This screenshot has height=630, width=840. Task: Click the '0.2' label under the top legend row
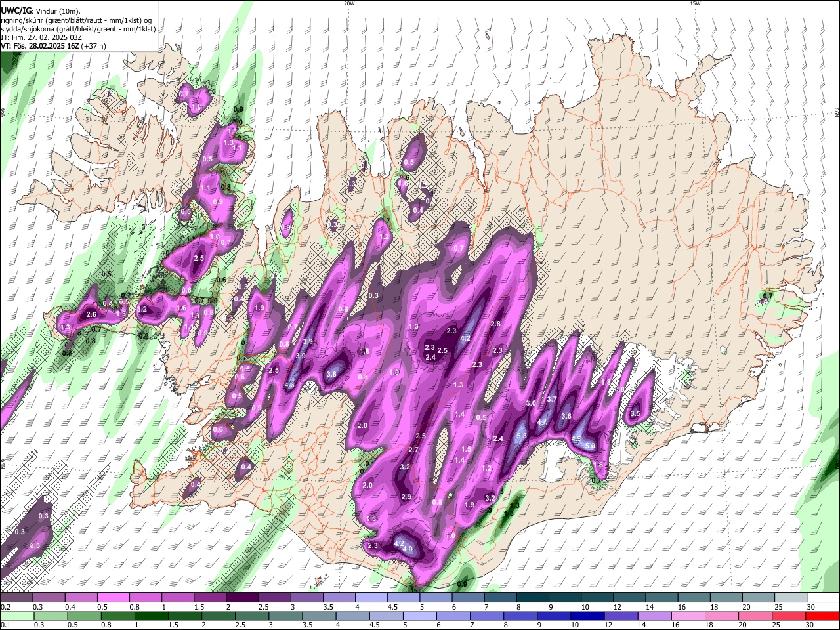point(5,607)
